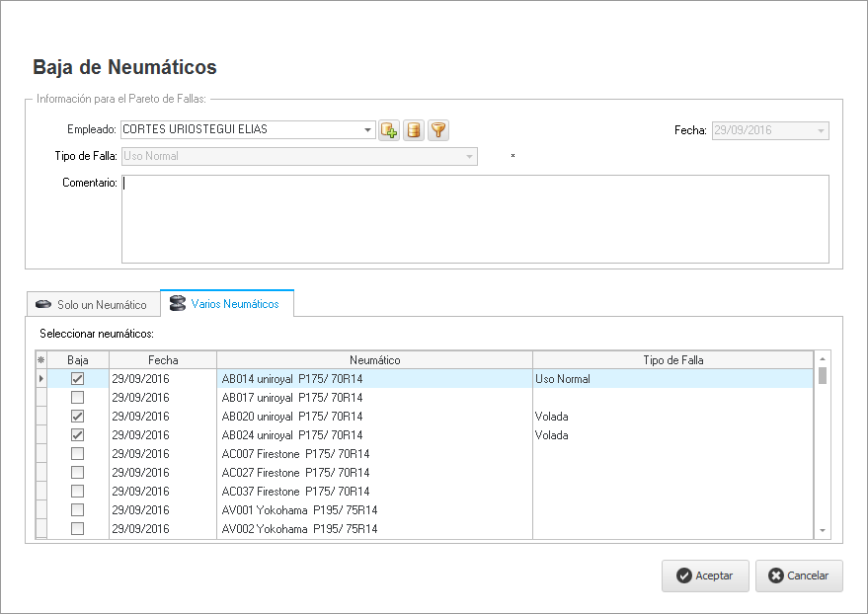The height and width of the screenshot is (614, 868).
Task: Open the Fecha date picker dropdown
Action: point(821,130)
